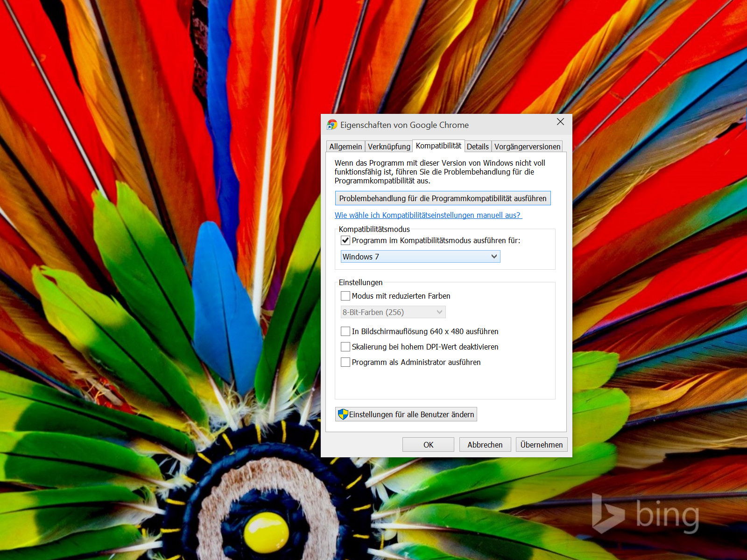The height and width of the screenshot is (560, 747).
Task: Run Problembehandlung für die Programmkompatibilität
Action: [x=443, y=198]
